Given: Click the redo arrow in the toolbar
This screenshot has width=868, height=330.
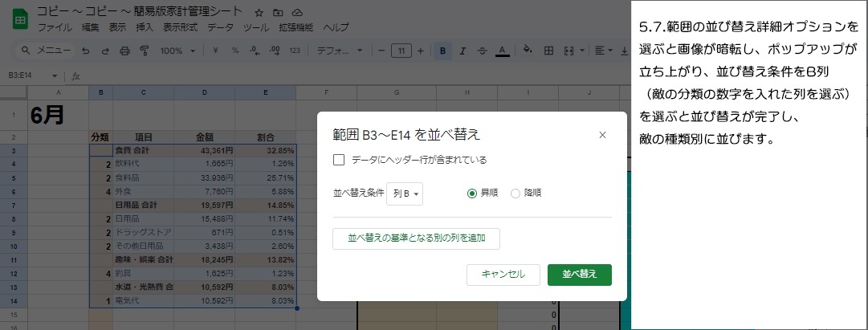Looking at the screenshot, I should click(104, 51).
